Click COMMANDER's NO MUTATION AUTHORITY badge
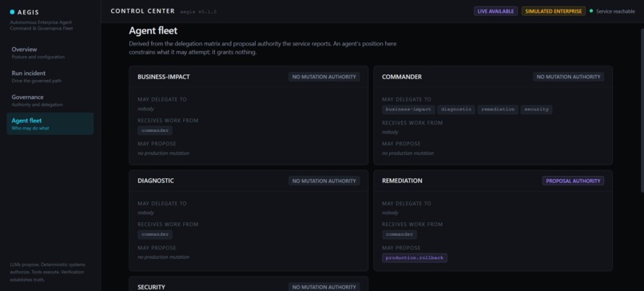 click(x=568, y=77)
